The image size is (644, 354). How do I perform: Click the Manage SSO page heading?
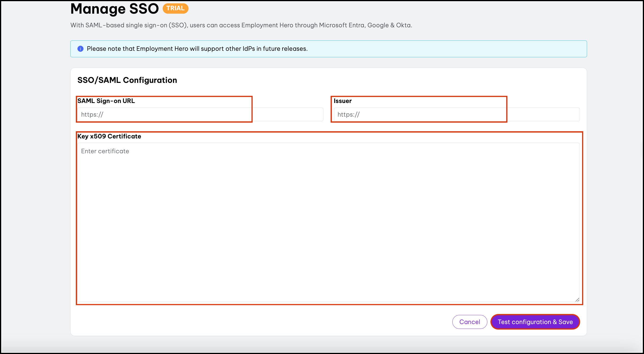tap(115, 9)
